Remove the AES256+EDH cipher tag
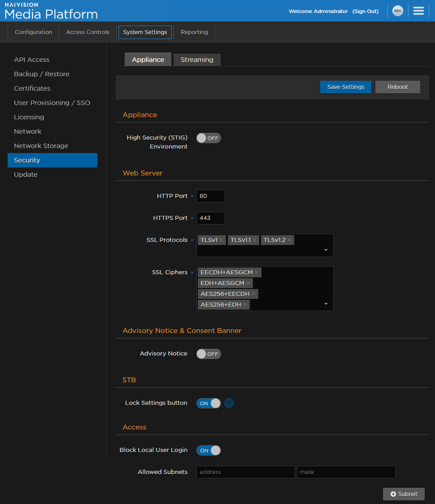The height and width of the screenshot is (504, 435). pos(245,304)
